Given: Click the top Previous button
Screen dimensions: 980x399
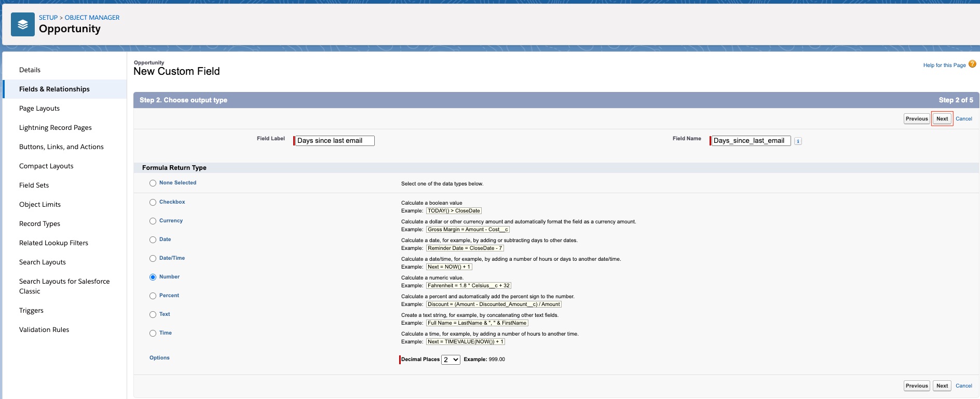Looking at the screenshot, I should pyautogui.click(x=916, y=119).
